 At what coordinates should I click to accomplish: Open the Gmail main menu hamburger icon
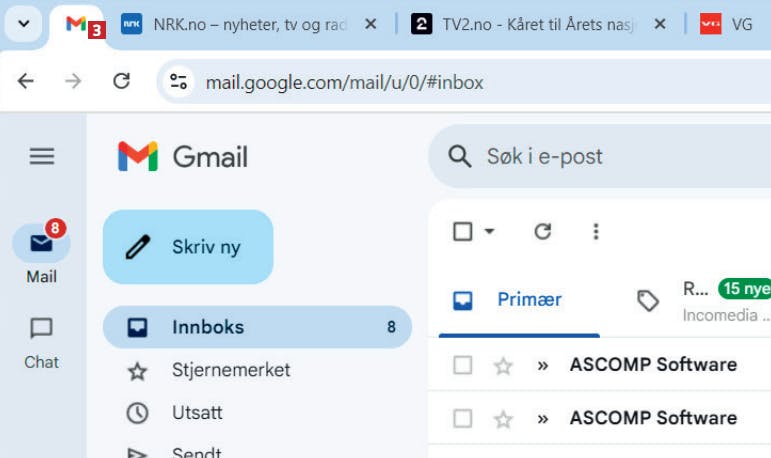(x=42, y=156)
